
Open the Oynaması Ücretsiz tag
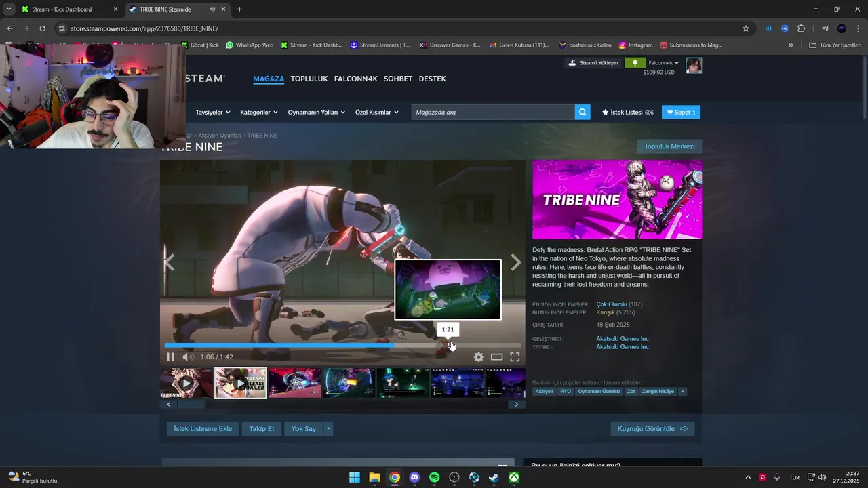point(599,391)
